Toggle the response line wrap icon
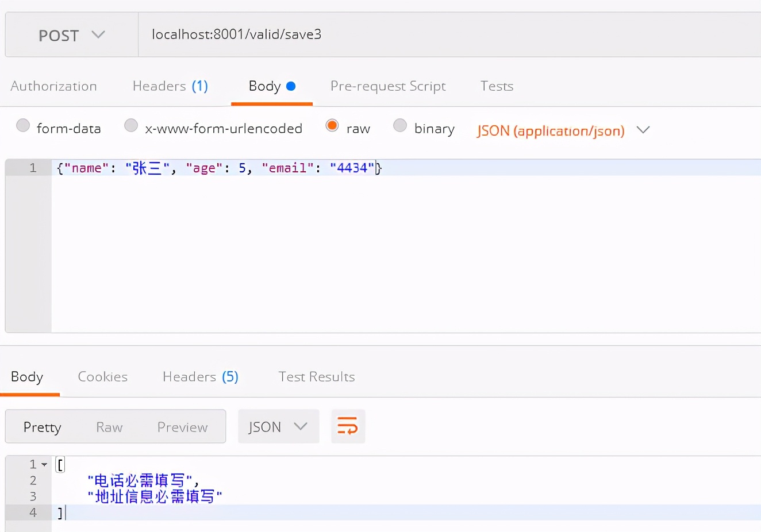Image resolution: width=761 pixels, height=532 pixels. tap(348, 426)
